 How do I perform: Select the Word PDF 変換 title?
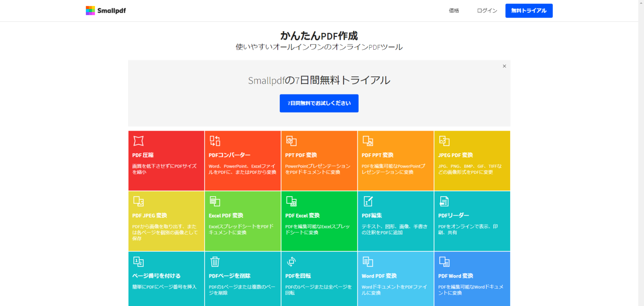point(379,276)
